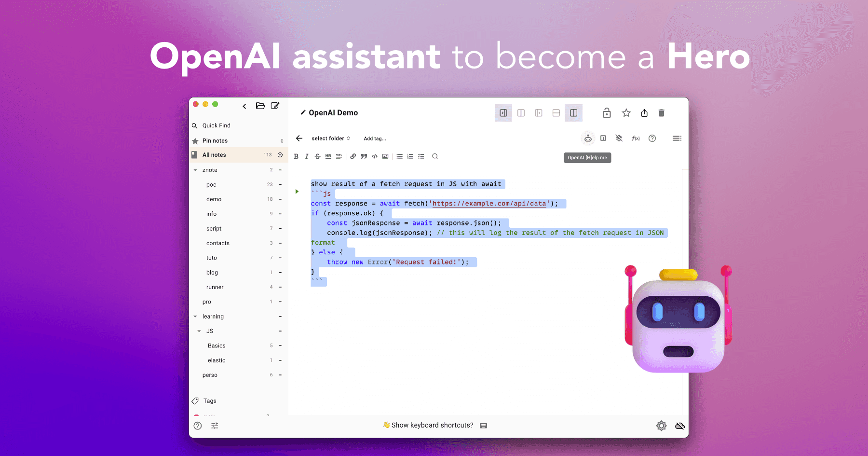Delete the note with the trash icon
Image resolution: width=868 pixels, height=456 pixels.
661,112
